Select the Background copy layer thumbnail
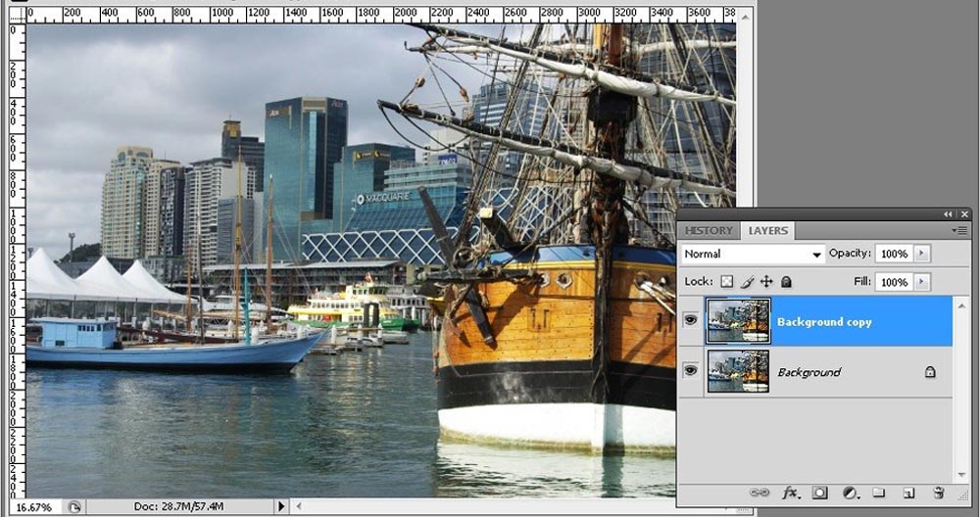The image size is (980, 517). (738, 321)
